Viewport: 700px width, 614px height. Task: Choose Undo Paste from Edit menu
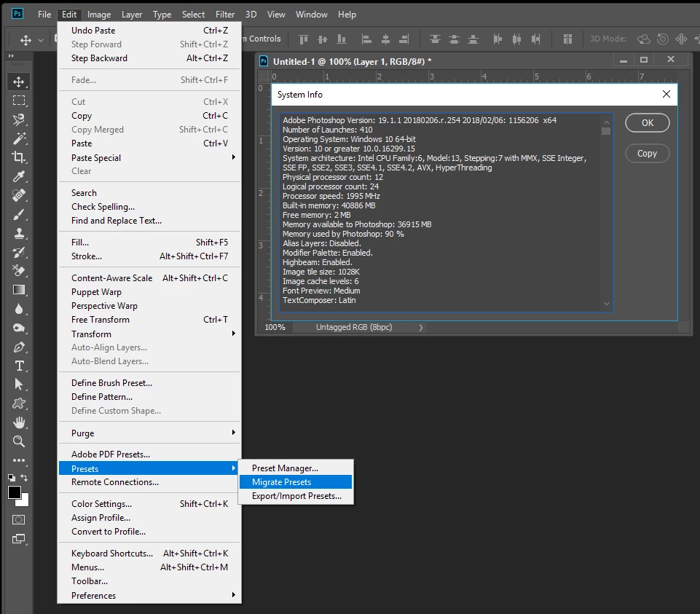coord(149,31)
